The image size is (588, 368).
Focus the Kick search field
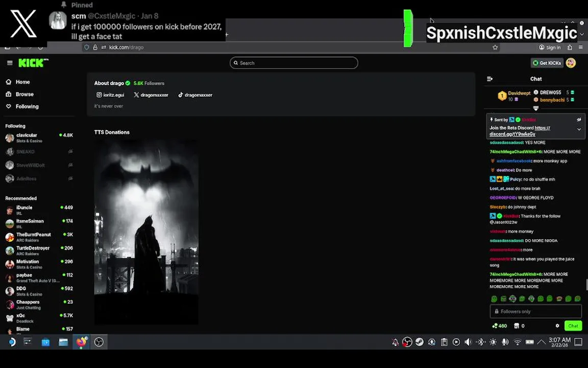[293, 63]
